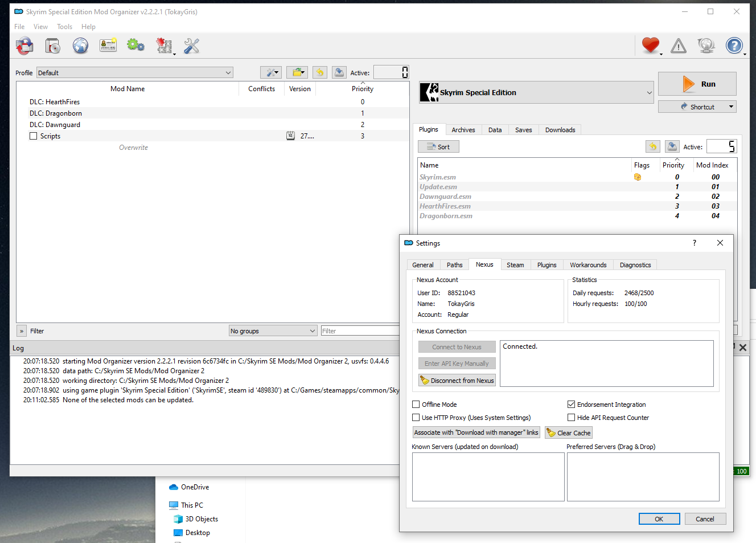
Task: Click the mod list Filter input field
Action: [x=360, y=330]
